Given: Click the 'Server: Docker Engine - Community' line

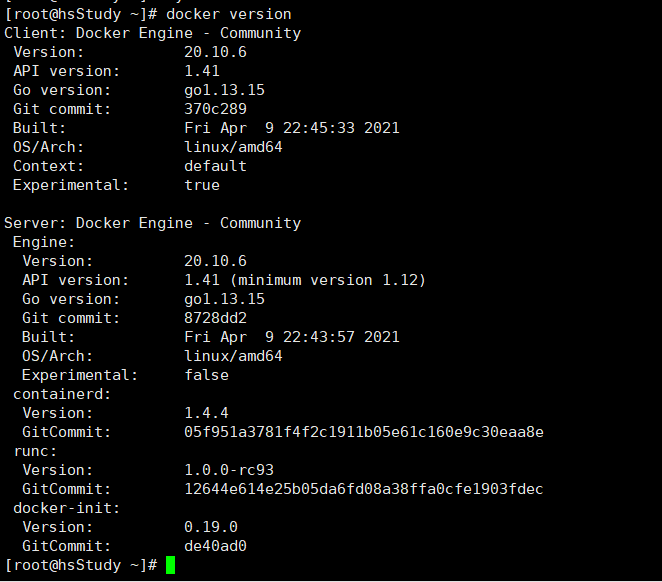Looking at the screenshot, I should pos(152,223).
